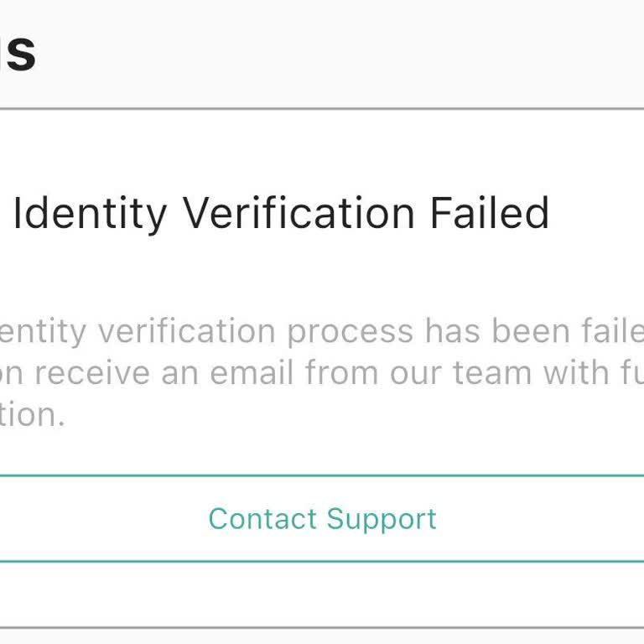The height and width of the screenshot is (644, 644).
Task: Click the word Identity in the heading
Action: [x=90, y=213]
